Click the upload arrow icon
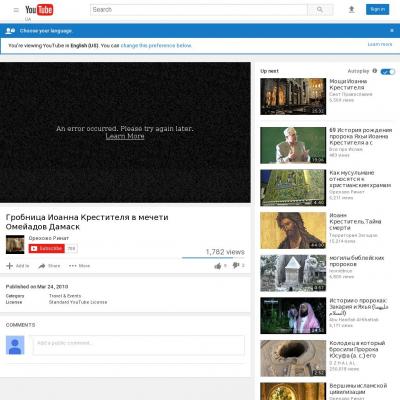Image resolution: width=400 pixels, height=400 pixels. point(351,10)
